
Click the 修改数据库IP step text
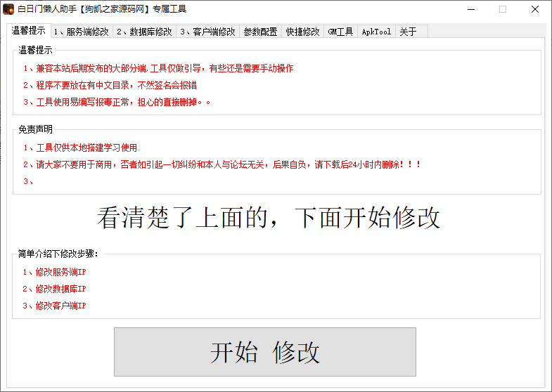click(54, 289)
